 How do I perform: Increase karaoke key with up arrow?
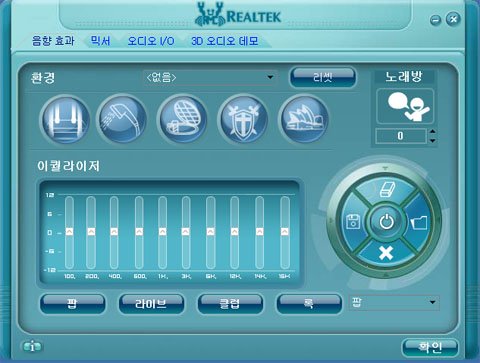[432, 132]
